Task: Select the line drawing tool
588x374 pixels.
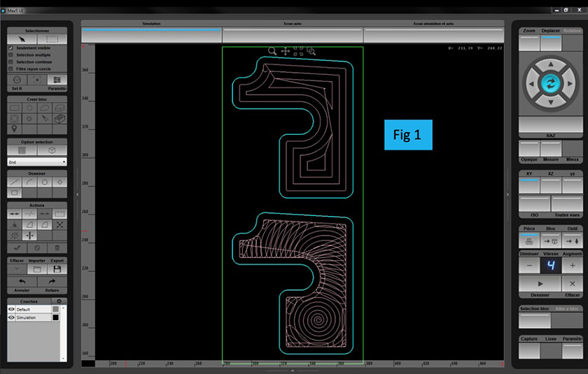Action: tap(14, 182)
